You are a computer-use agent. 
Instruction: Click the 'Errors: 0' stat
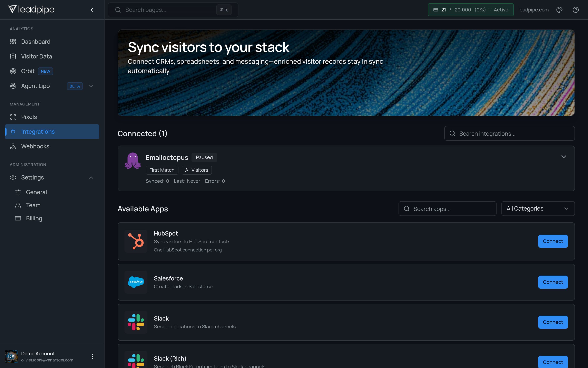point(215,181)
